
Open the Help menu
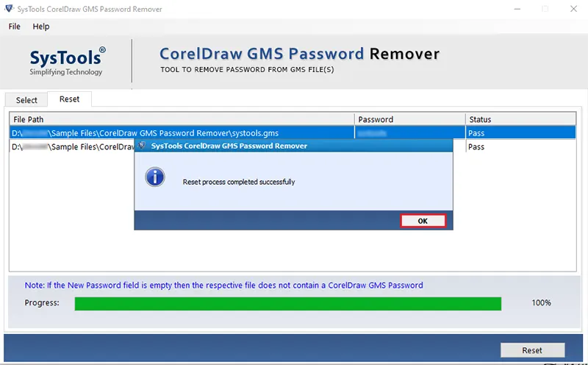pyautogui.click(x=41, y=26)
